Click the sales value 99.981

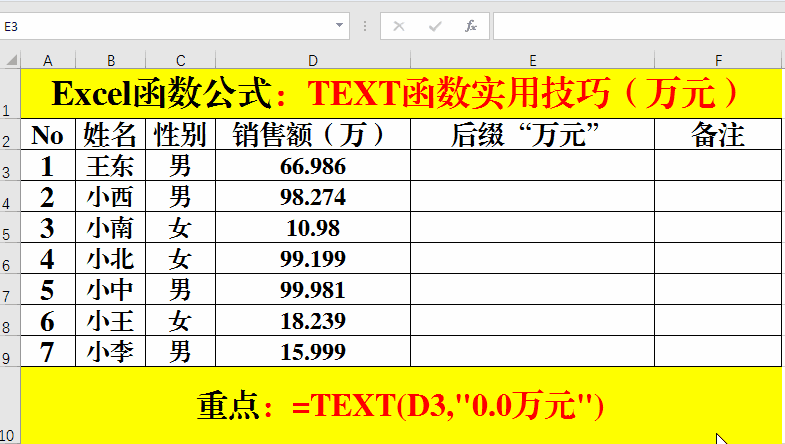(x=313, y=289)
